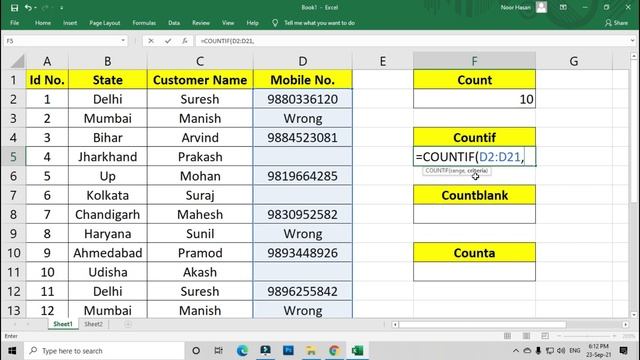Adjust the zoom slider in status bar
The image size is (640, 360).
tap(587, 336)
